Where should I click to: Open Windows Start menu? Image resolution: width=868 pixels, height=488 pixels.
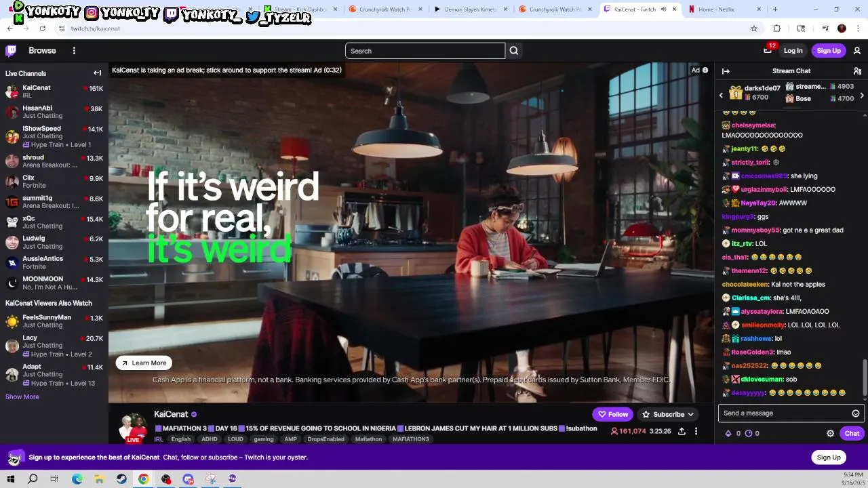click(x=11, y=479)
